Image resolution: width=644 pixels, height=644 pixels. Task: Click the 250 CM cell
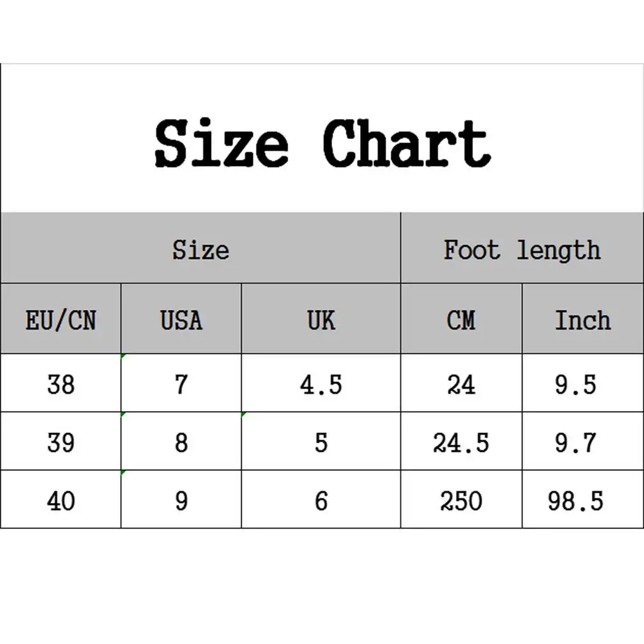coord(461,500)
